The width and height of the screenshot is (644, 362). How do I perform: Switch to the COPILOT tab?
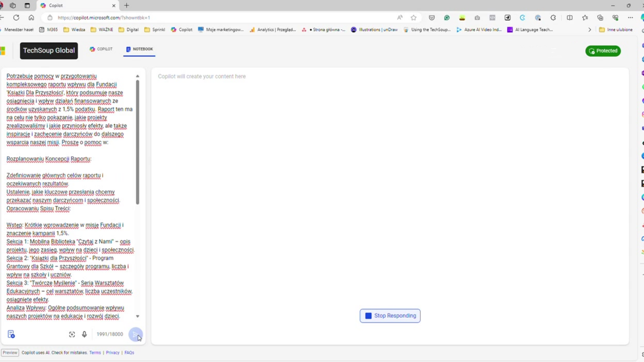coord(101,49)
